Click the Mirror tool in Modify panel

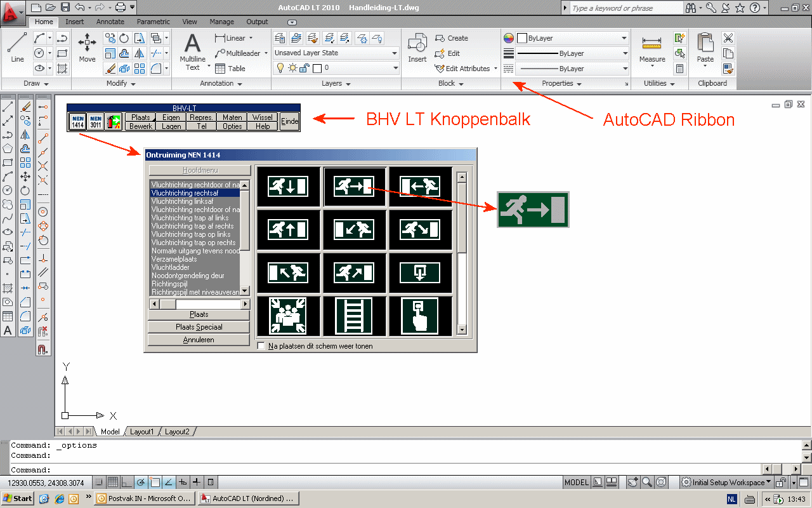pyautogui.click(x=140, y=53)
